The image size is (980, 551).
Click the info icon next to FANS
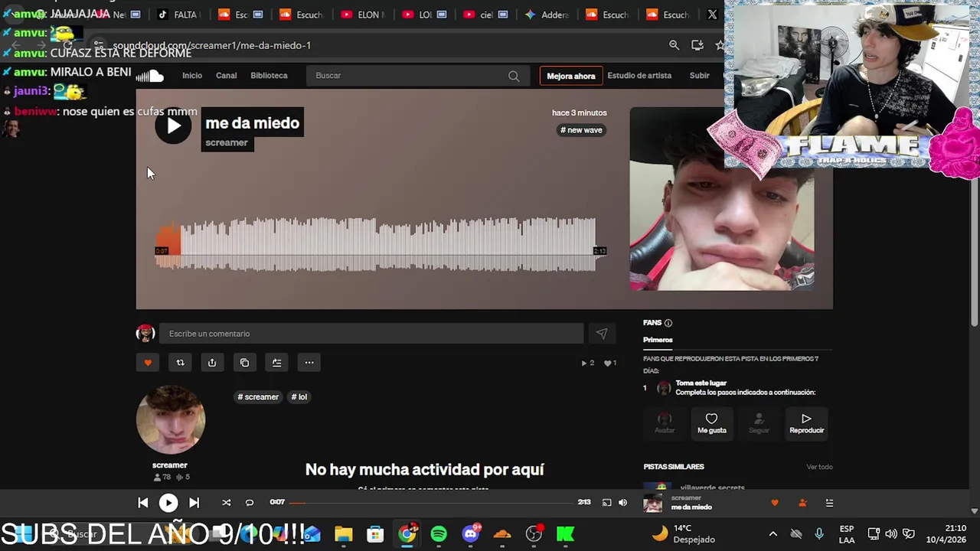668,323
